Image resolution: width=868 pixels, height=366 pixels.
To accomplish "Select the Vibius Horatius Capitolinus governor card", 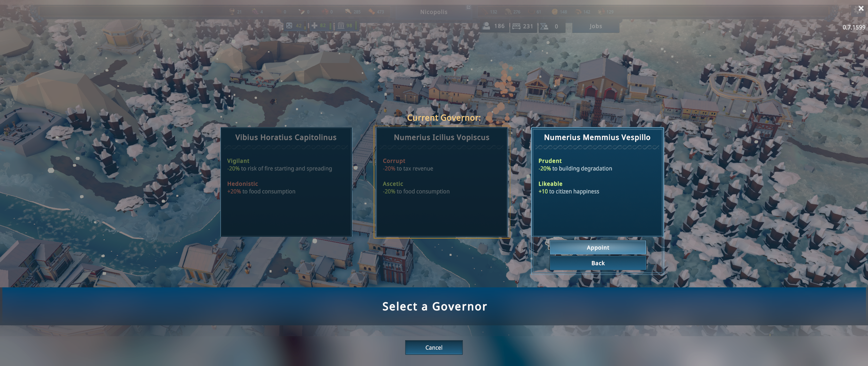I will click(x=286, y=182).
